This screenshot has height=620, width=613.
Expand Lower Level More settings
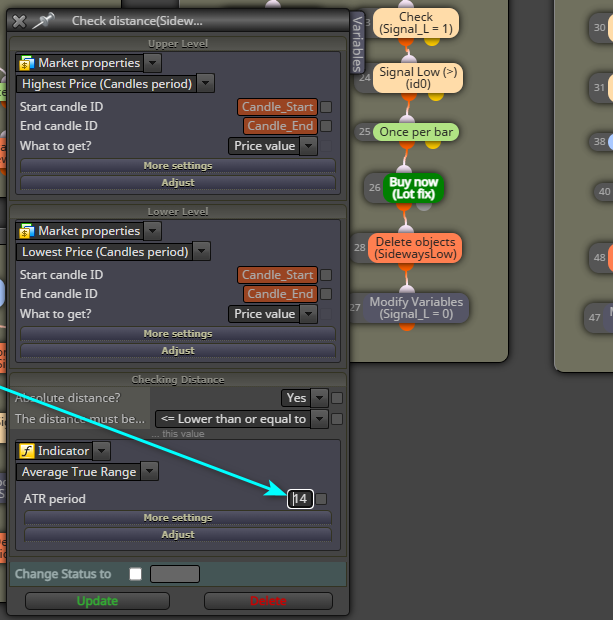tap(178, 334)
